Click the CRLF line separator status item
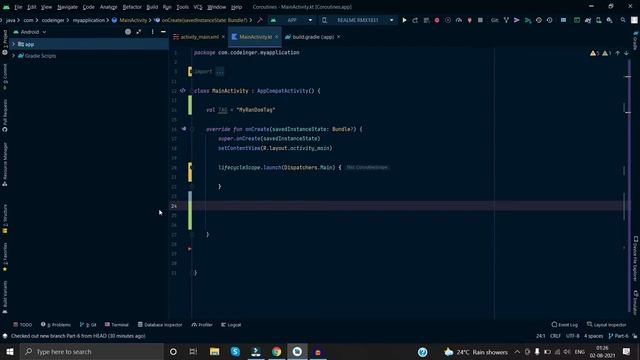Image resolution: width=640 pixels, height=360 pixels. tap(555, 336)
